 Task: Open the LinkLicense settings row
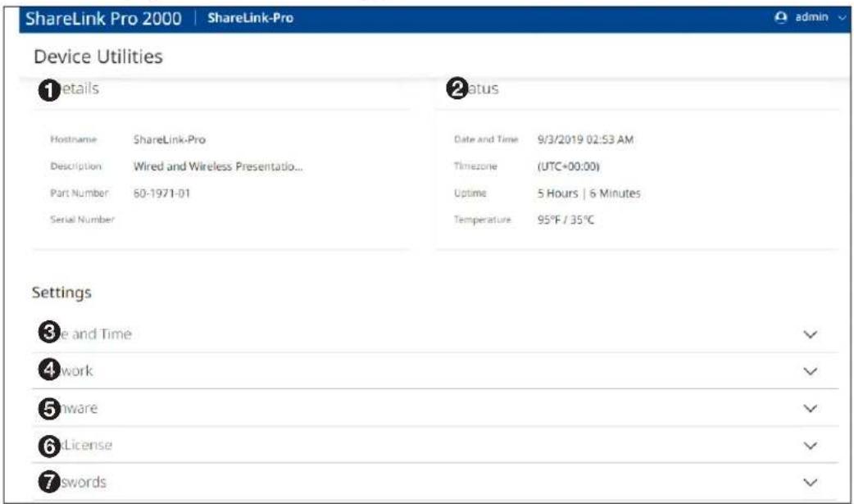pos(435,445)
